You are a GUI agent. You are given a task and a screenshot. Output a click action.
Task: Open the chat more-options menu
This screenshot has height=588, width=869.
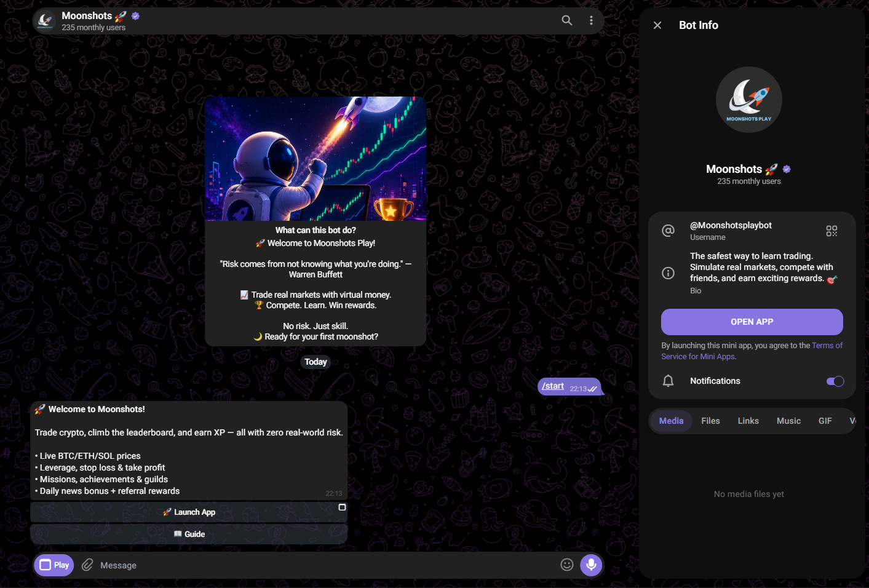tap(591, 20)
